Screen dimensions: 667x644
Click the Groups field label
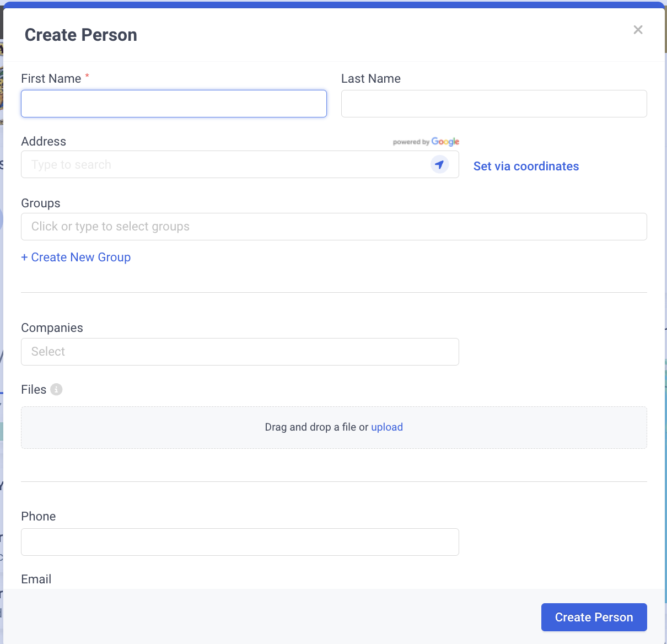click(x=41, y=203)
